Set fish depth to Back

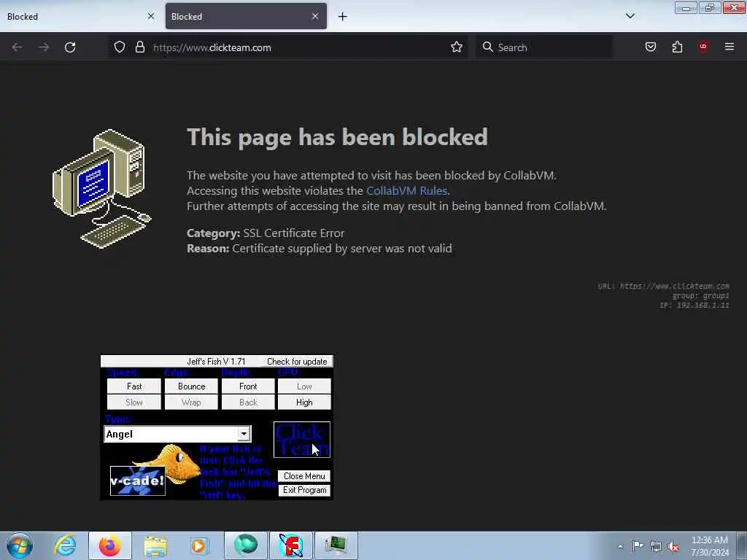coord(248,402)
